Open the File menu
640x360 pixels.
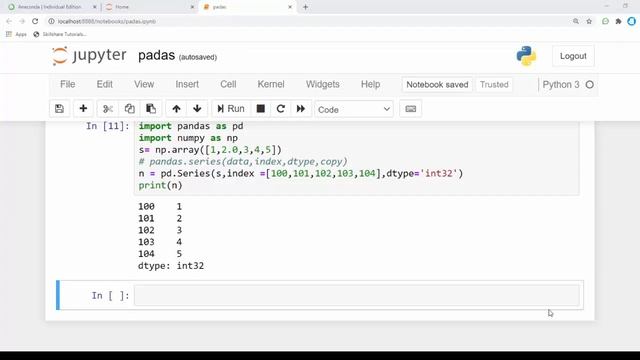[68, 84]
